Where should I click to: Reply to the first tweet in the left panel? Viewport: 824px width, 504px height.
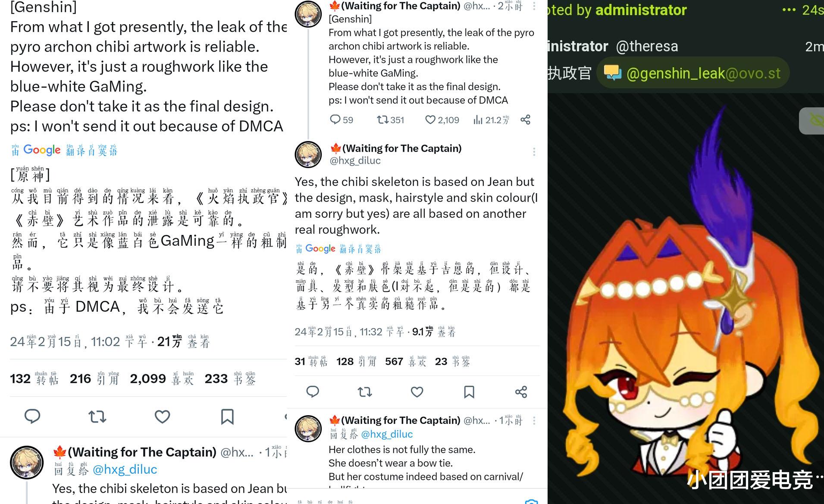click(32, 416)
